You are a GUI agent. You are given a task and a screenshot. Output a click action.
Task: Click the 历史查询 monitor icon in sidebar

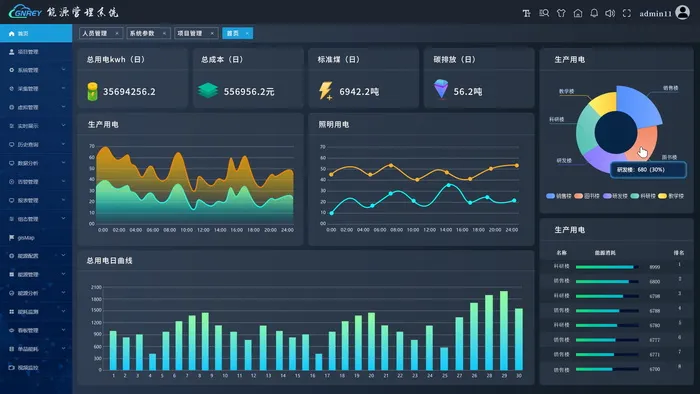pos(12,144)
